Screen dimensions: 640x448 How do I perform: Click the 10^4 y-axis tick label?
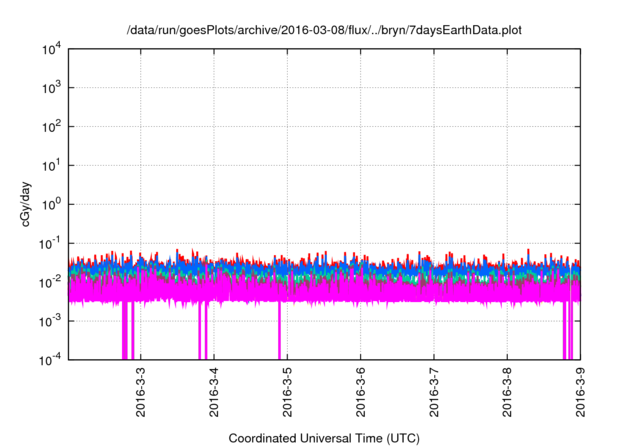pyautogui.click(x=52, y=50)
